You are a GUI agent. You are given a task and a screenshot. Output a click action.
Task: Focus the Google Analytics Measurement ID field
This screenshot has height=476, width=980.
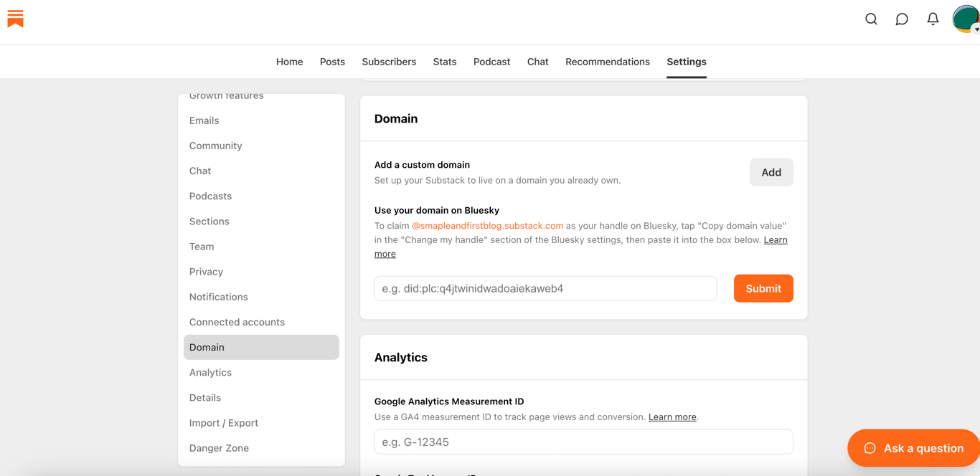coord(583,442)
